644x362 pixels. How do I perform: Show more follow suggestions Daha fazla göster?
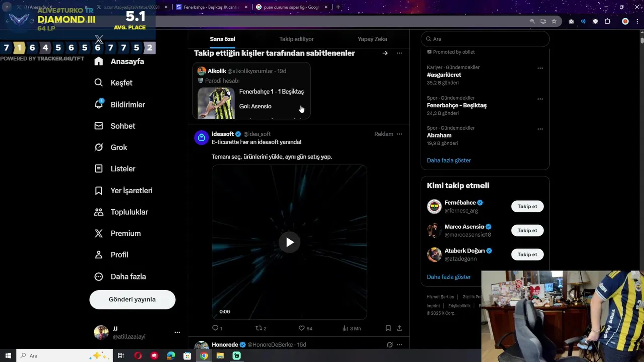coord(449,277)
